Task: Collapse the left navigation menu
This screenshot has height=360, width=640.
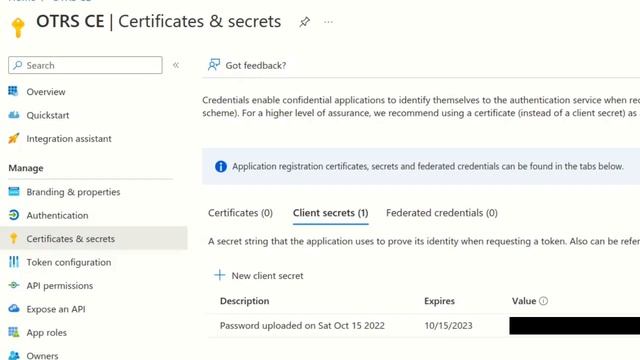Action: [176, 65]
